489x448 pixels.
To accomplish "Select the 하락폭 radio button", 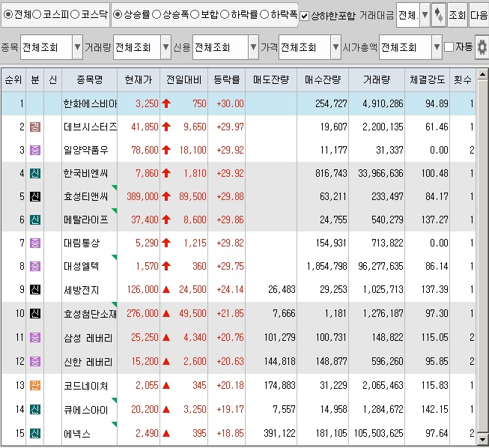I will click(264, 15).
